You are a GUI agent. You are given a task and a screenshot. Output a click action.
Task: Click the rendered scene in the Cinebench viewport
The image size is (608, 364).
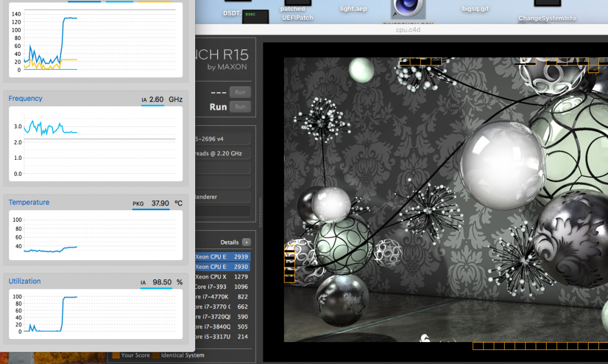[446, 200]
